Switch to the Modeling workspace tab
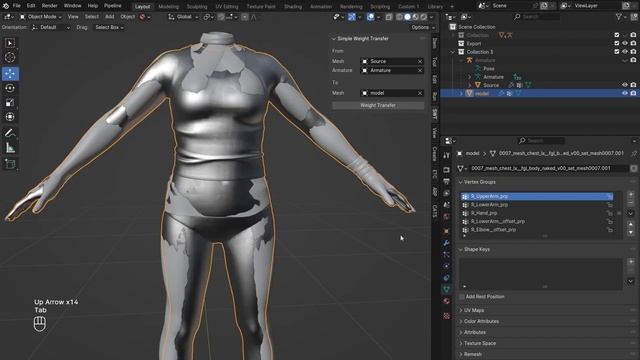 168,7
